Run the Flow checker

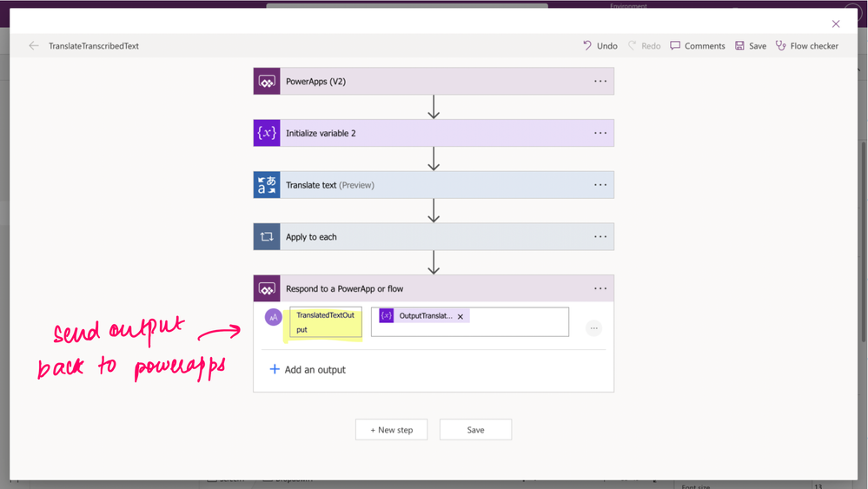[x=807, y=46]
